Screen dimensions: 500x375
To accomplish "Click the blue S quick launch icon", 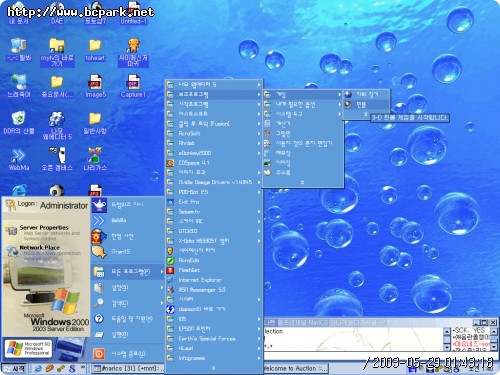I will (72, 369).
